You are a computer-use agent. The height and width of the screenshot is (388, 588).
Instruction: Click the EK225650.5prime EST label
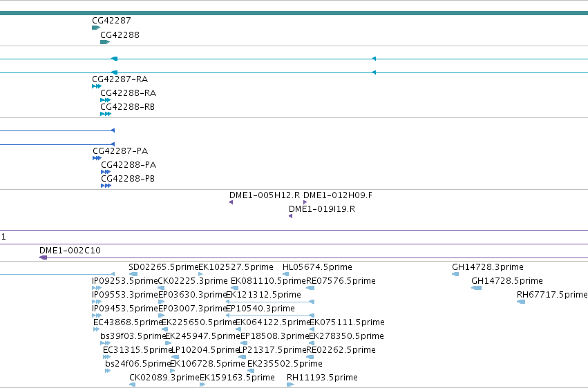tap(199, 322)
